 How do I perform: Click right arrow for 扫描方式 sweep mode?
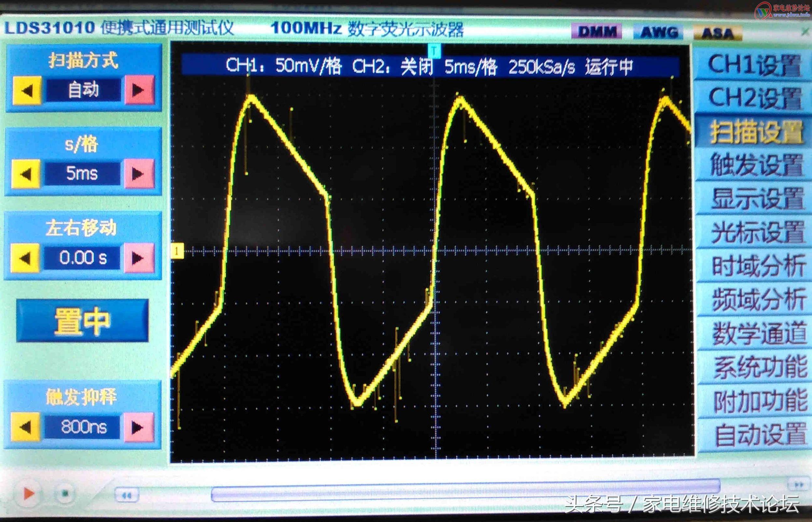pos(140,90)
